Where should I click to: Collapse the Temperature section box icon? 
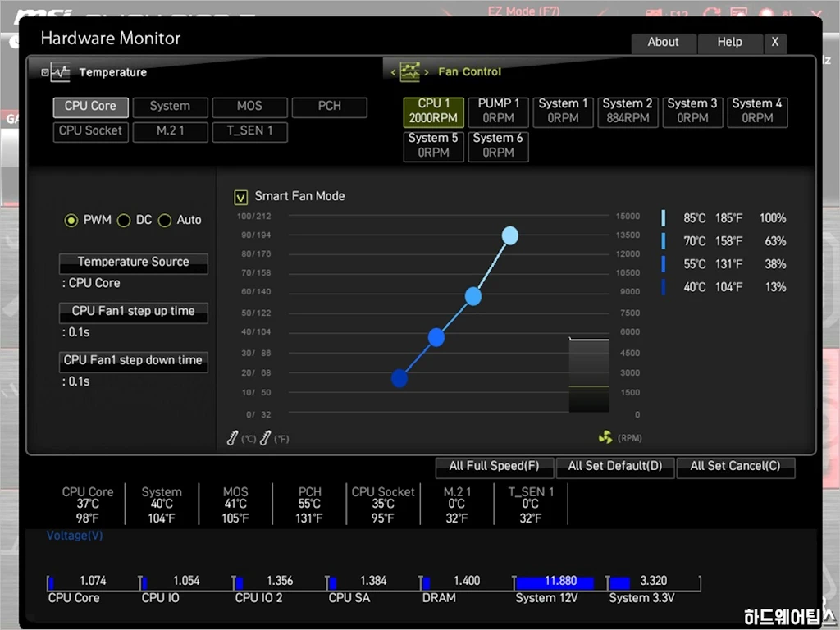pos(45,72)
